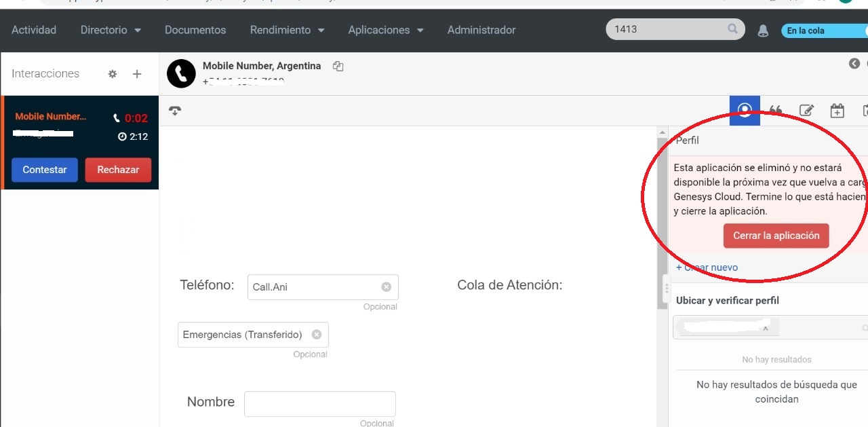The image size is (868, 427).
Task: Clear the Call.Ani value in Teléfono field
Action: (x=386, y=286)
